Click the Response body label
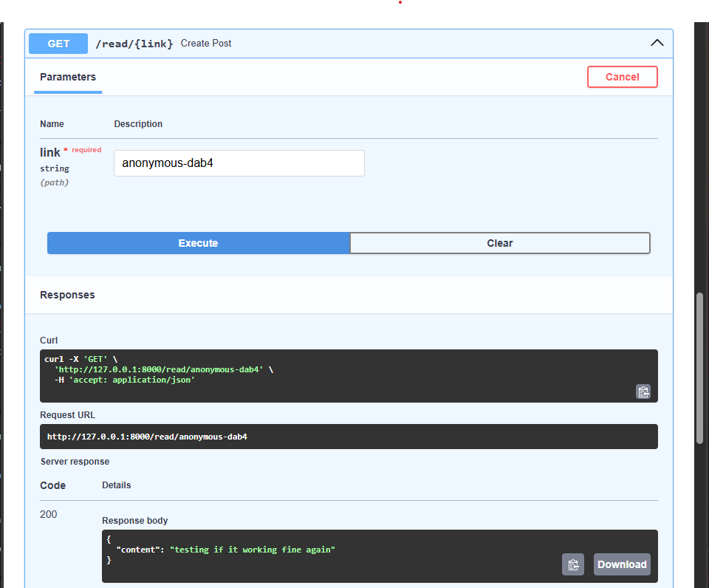The image size is (709, 588). coord(134,521)
